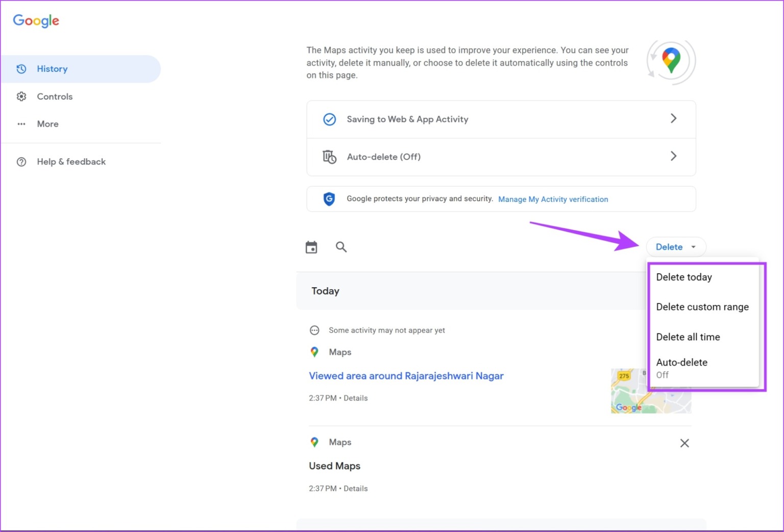Click the Maps pin icon beside Viewed area entry
The height and width of the screenshot is (532, 784).
coord(314,352)
